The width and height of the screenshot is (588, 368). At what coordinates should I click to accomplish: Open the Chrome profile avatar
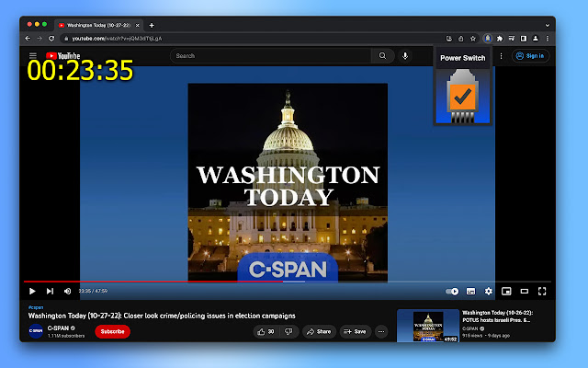coord(536,39)
